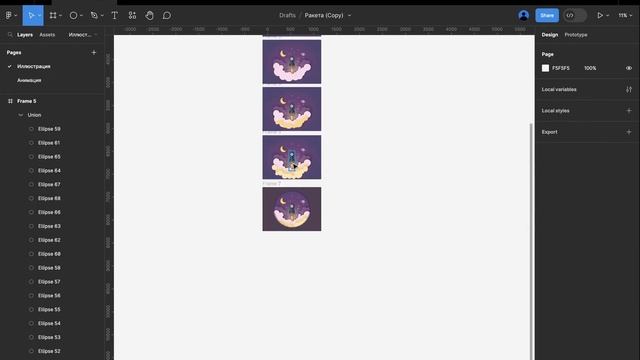Select the Pen tool
640x360 pixels.
click(94, 16)
